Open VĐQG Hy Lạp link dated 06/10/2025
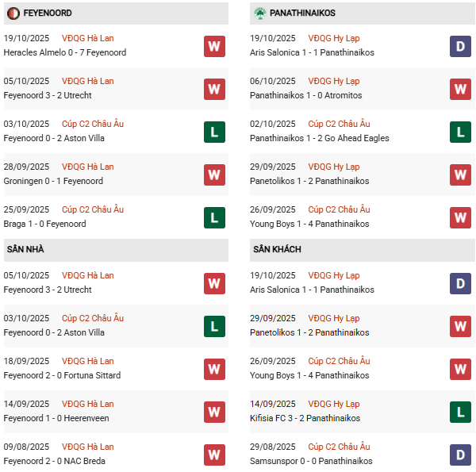Screen dimensions: 476x472 tap(333, 81)
